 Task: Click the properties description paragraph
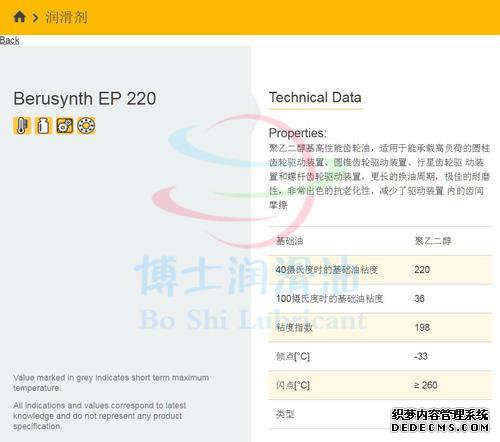point(379,176)
